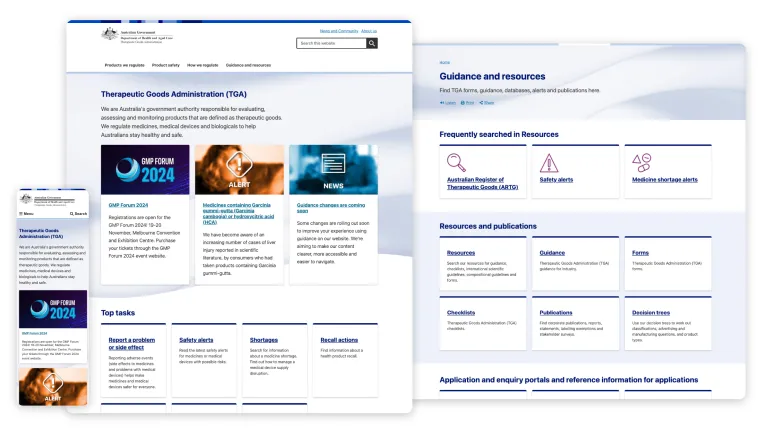Click the Search this website input field

[x=331, y=43]
